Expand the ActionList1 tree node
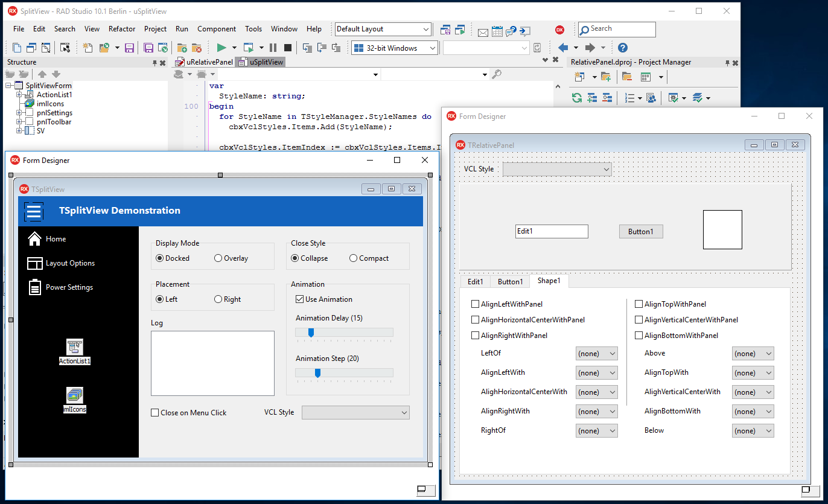Viewport: 828px width, 504px height. click(19, 95)
